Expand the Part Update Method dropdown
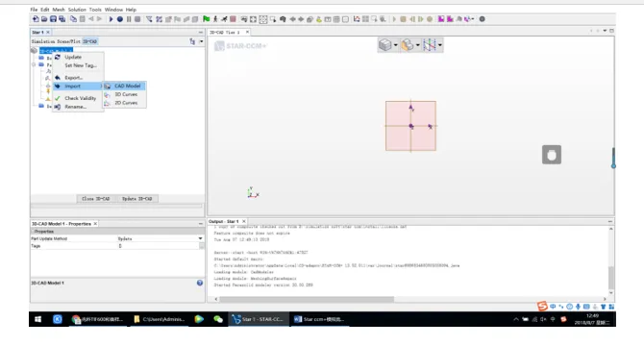 point(201,238)
